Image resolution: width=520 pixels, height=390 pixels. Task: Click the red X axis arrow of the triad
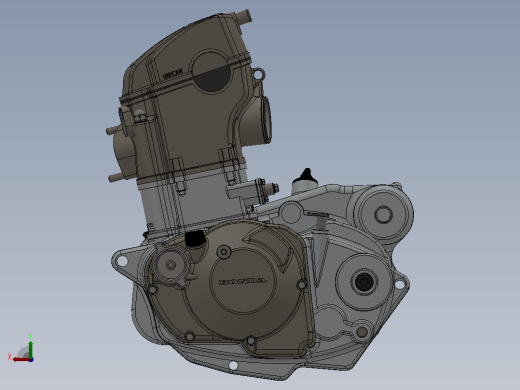pos(22,360)
